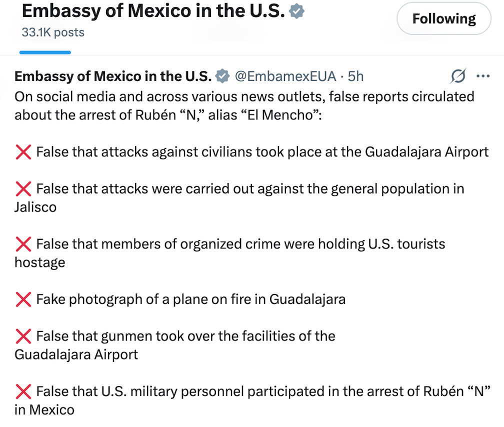Open the post's three-dot more options menu
This screenshot has height=427, width=504.
tap(483, 76)
